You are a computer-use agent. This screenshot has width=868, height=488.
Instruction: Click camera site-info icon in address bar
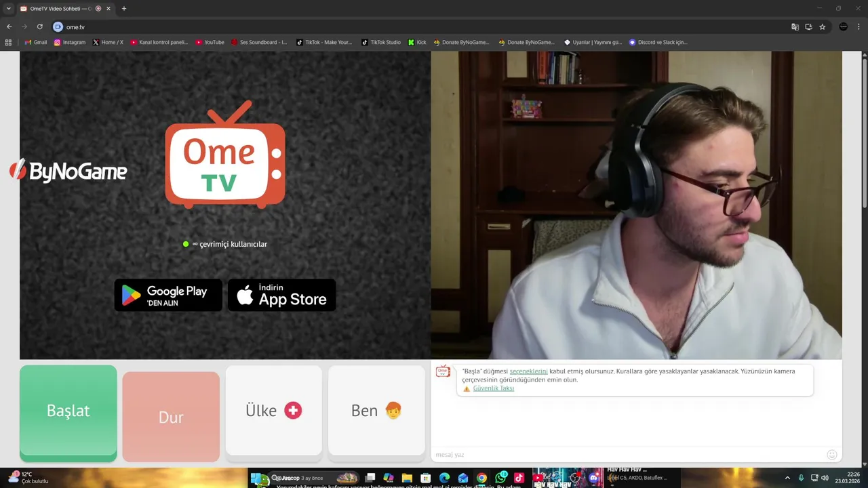(58, 27)
